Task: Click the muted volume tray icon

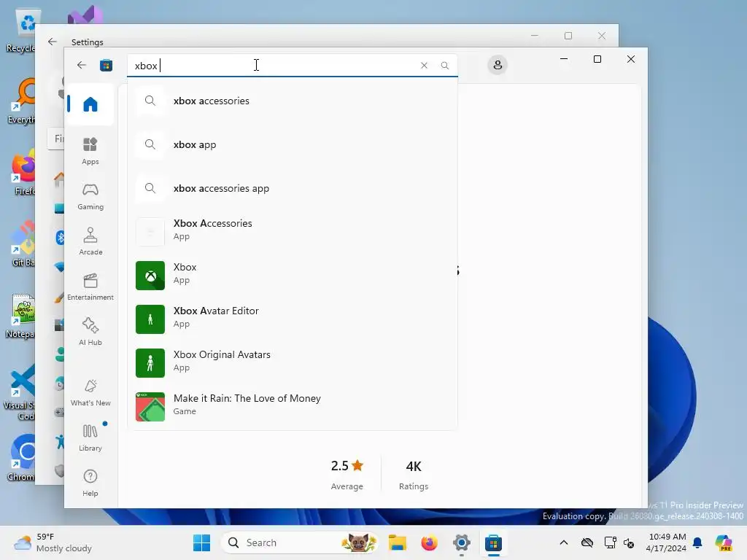Action: click(x=629, y=542)
